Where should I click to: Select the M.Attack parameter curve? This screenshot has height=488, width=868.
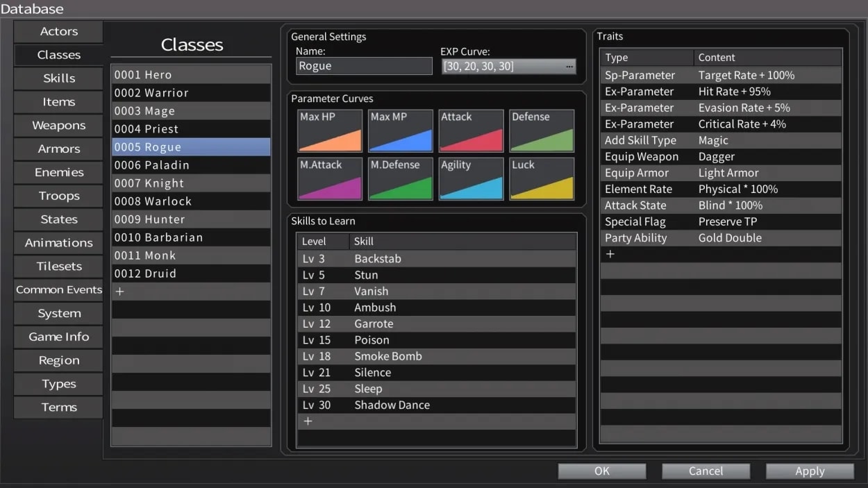[x=330, y=179]
